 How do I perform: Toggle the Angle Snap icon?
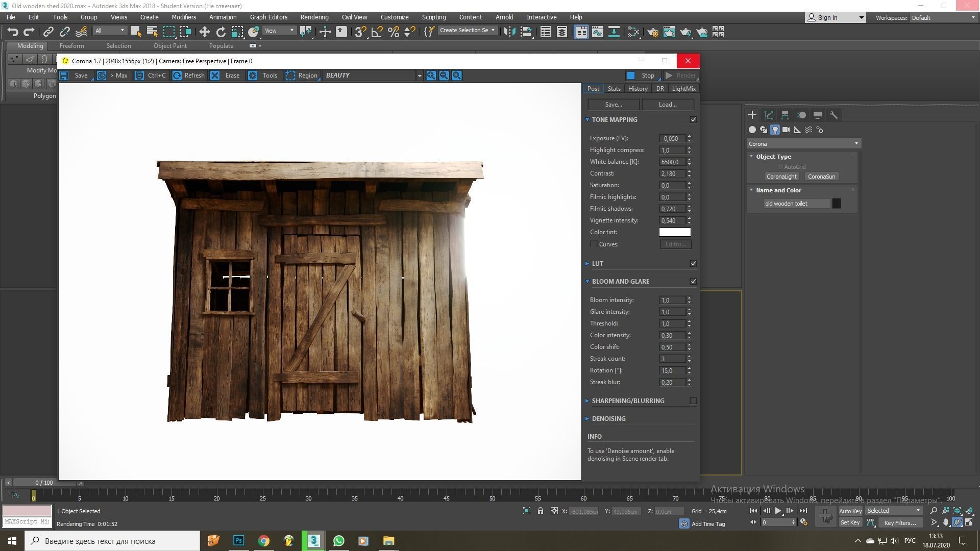pyautogui.click(x=377, y=32)
